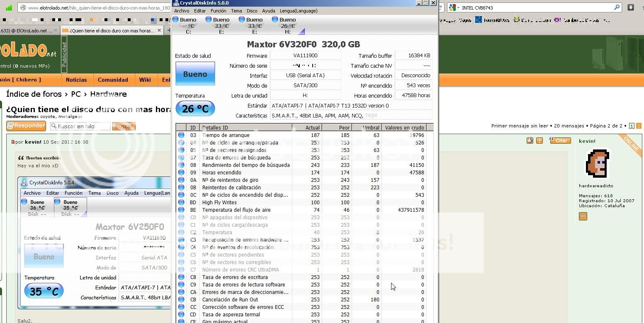Select the Firmware value VA111900
This screenshot has width=644, height=323.
(305, 56)
